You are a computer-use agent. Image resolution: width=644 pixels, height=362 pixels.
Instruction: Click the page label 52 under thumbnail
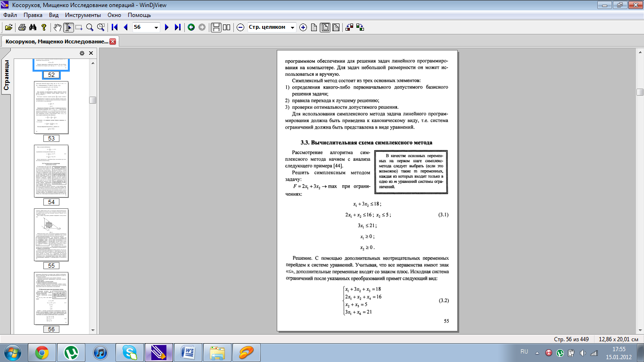pyautogui.click(x=51, y=75)
